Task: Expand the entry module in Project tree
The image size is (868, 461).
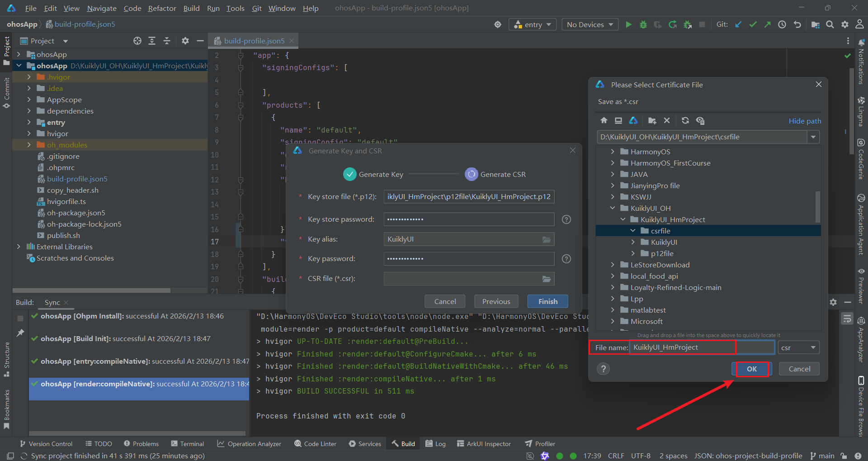Action: [x=29, y=122]
